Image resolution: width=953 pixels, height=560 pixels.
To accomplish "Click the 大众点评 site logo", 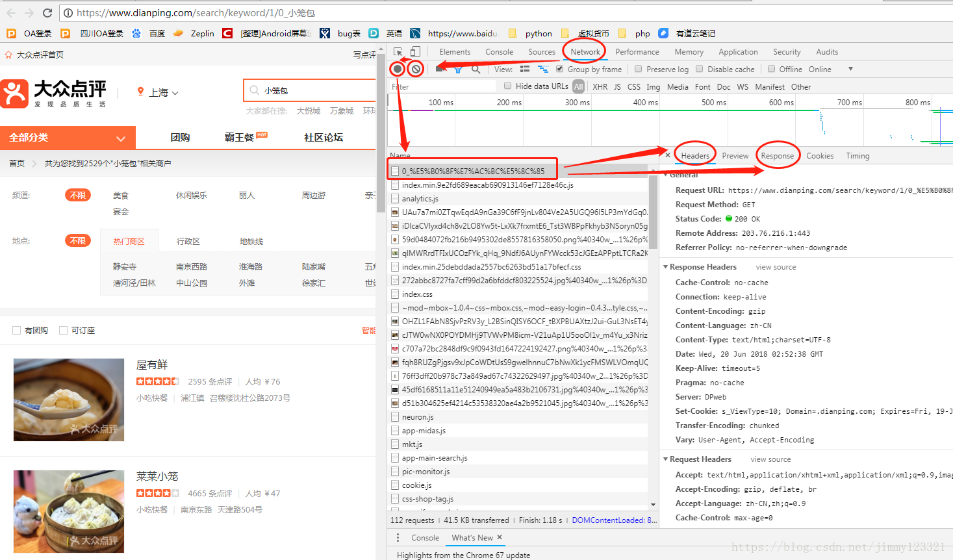I will click(54, 94).
